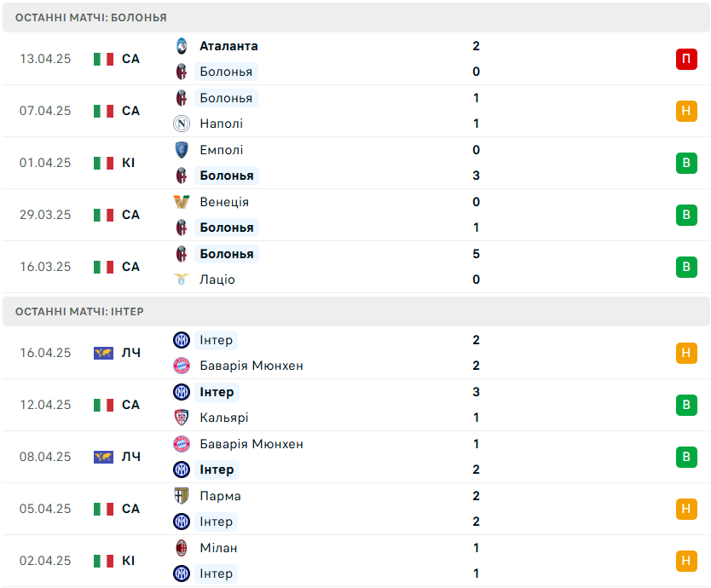Click green В badge for Inter–Cagliari match

click(686, 405)
